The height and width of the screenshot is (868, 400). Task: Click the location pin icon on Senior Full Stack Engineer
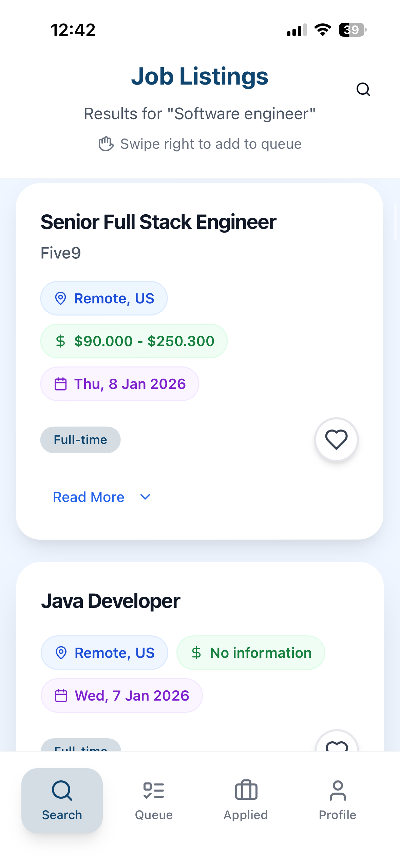(61, 299)
